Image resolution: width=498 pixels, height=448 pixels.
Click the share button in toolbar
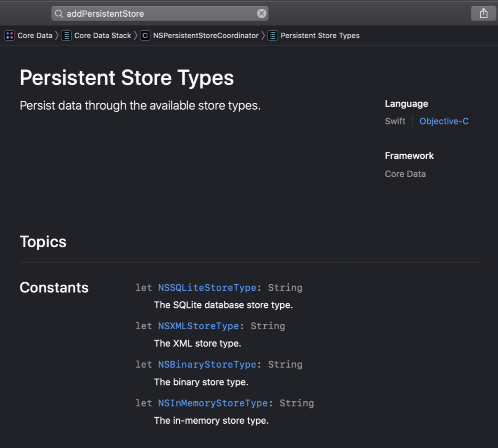483,14
